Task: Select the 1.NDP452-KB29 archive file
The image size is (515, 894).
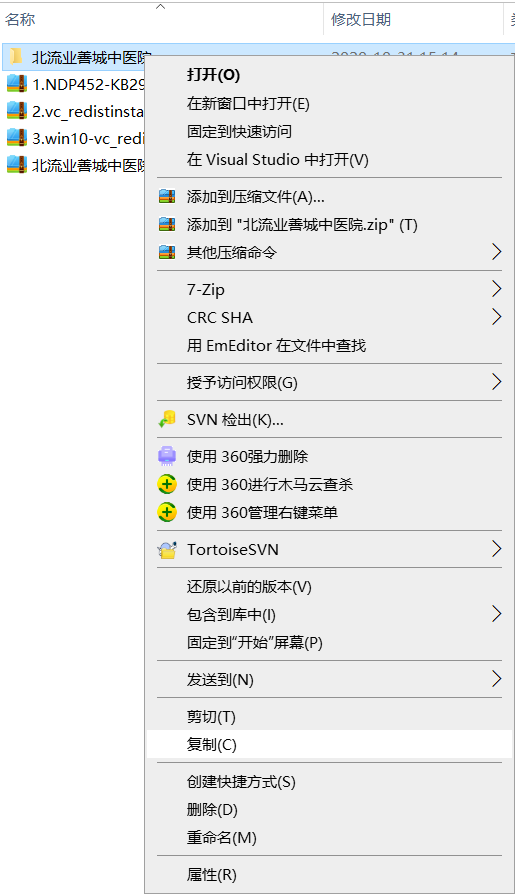Action: pyautogui.click(x=75, y=84)
